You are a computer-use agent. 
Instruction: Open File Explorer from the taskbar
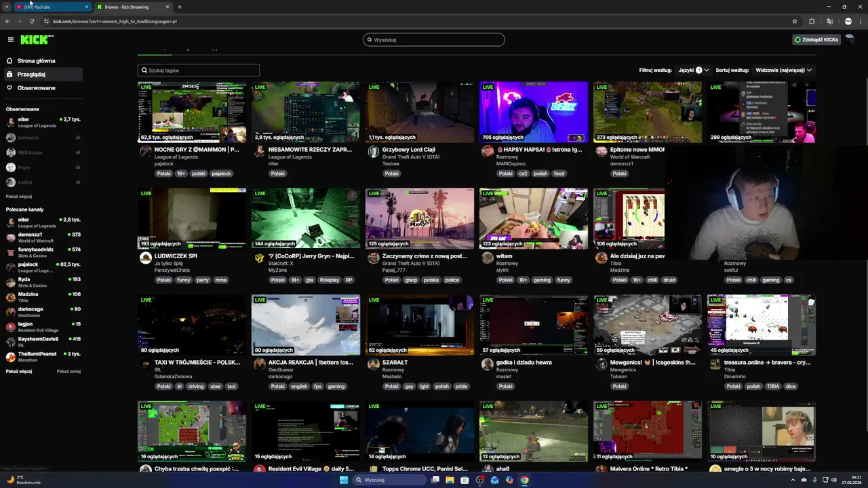[x=450, y=480]
